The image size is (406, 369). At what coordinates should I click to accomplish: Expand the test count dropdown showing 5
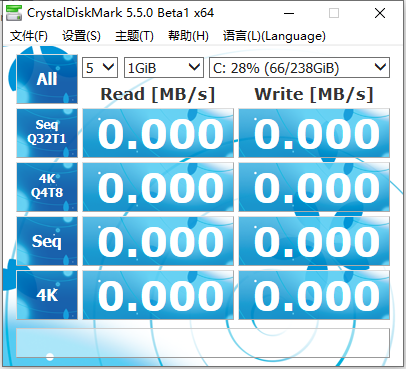pos(100,68)
